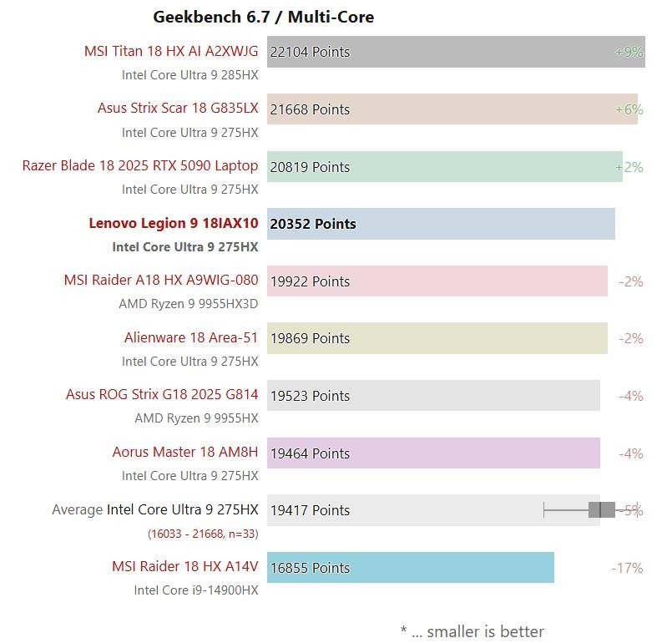Click the green 20819 Points bar
Image resolution: width=672 pixels, height=643 pixels.
(445, 167)
